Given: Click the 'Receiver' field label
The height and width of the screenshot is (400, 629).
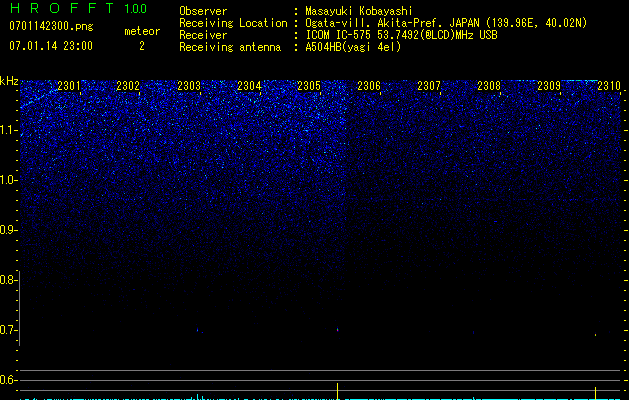Looking at the screenshot, I should [x=203, y=35].
